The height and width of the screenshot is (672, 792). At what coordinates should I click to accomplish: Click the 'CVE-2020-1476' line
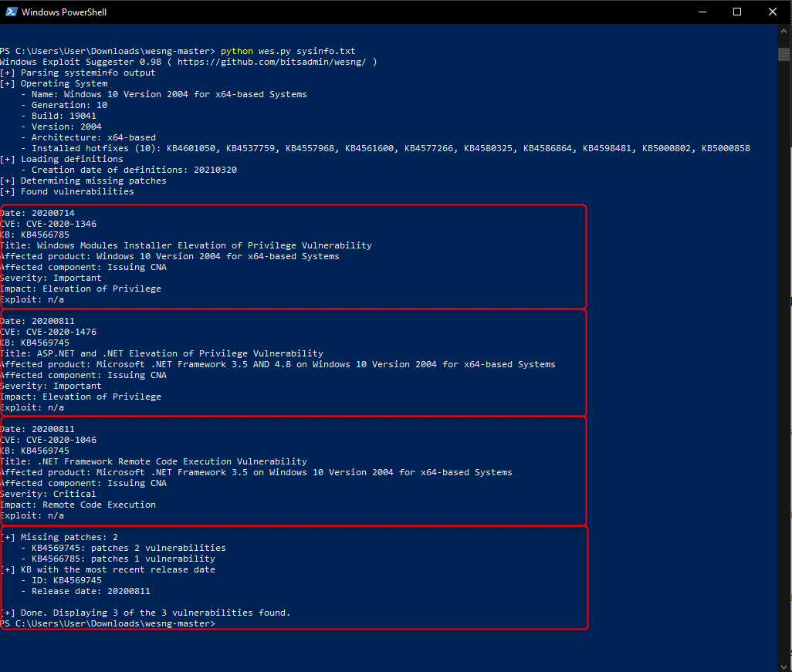point(49,333)
